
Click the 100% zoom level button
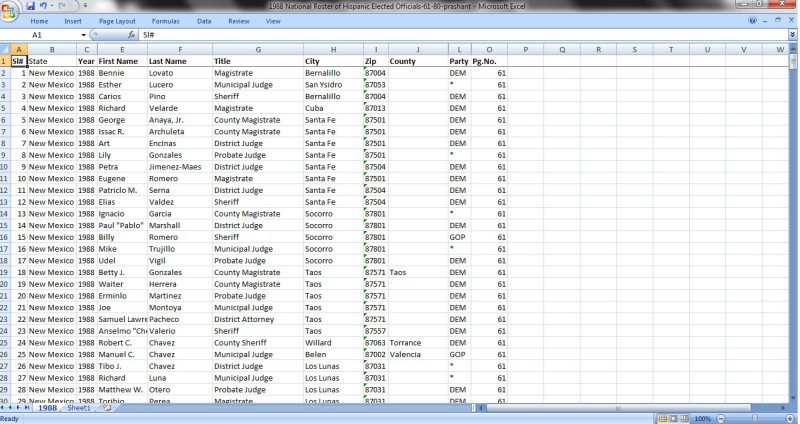(702, 418)
